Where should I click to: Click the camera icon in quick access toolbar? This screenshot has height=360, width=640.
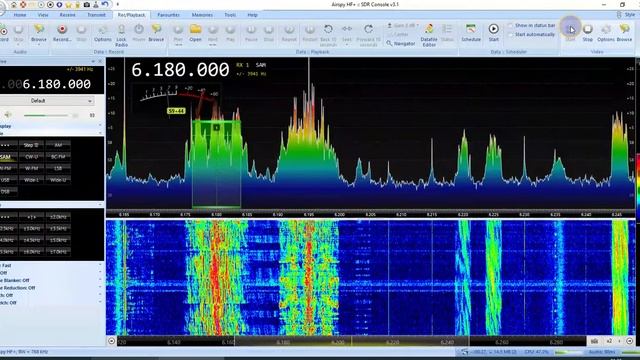(x=87, y=5)
